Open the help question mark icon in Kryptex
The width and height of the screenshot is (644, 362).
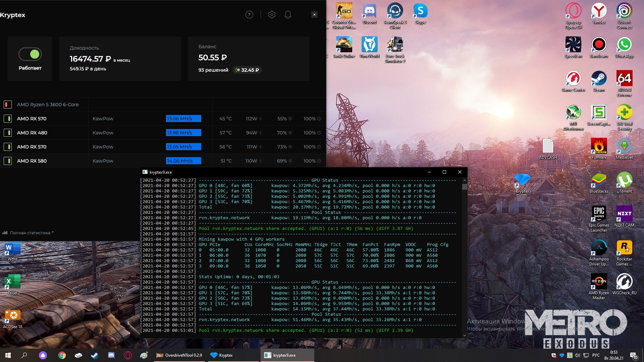249,15
